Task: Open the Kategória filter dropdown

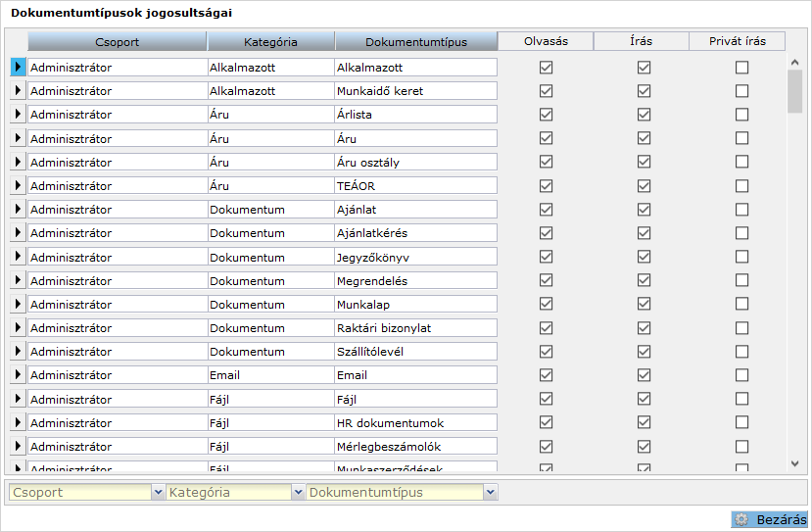Action: pos(298,492)
